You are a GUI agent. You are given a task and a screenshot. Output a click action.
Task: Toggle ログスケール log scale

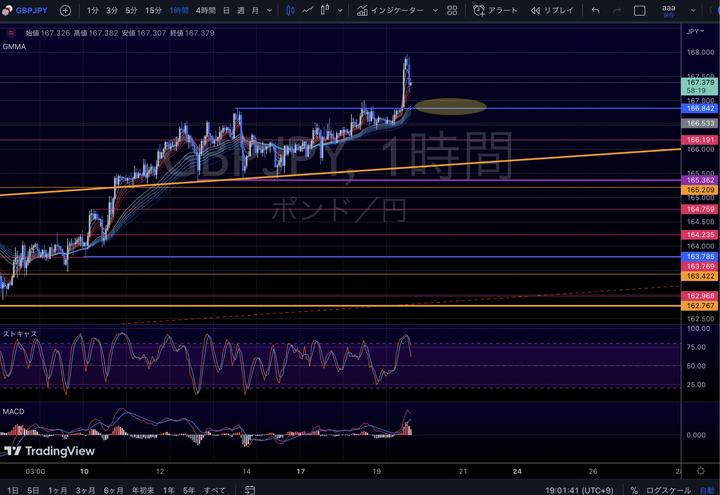666,490
